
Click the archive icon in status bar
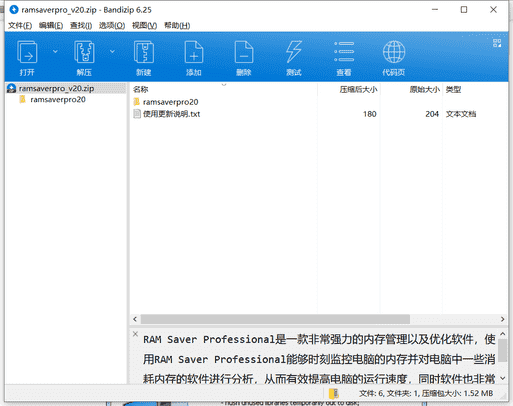pyautogui.click(x=333, y=394)
